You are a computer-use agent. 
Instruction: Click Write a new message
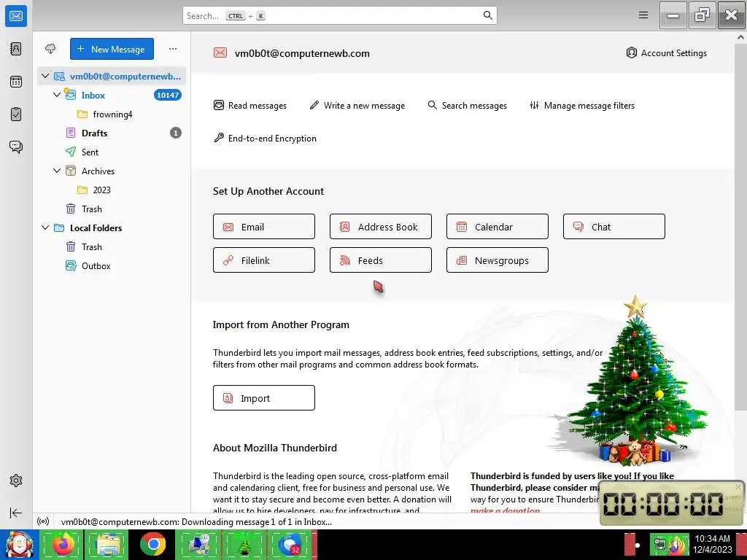357,105
